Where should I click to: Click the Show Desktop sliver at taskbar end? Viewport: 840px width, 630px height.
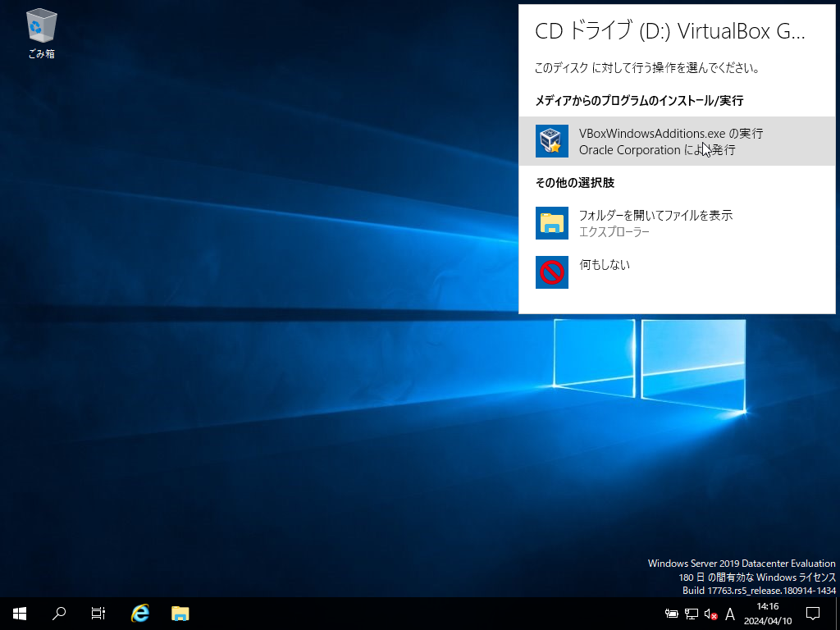point(838,614)
